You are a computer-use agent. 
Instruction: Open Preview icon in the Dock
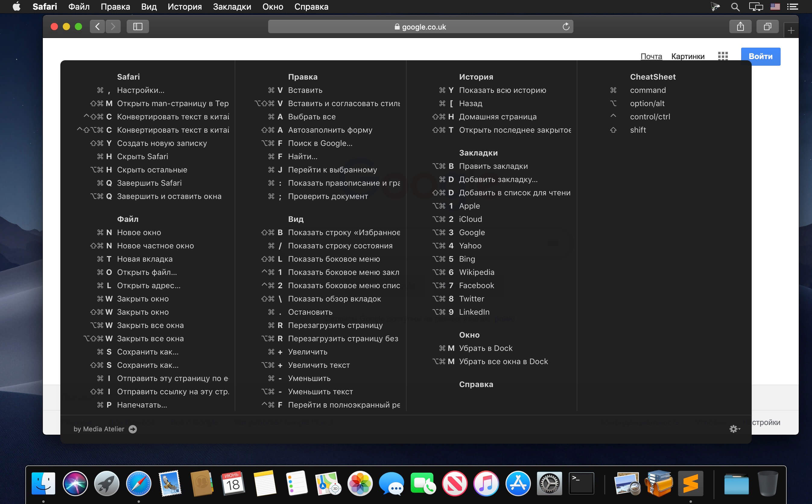tap(627, 483)
